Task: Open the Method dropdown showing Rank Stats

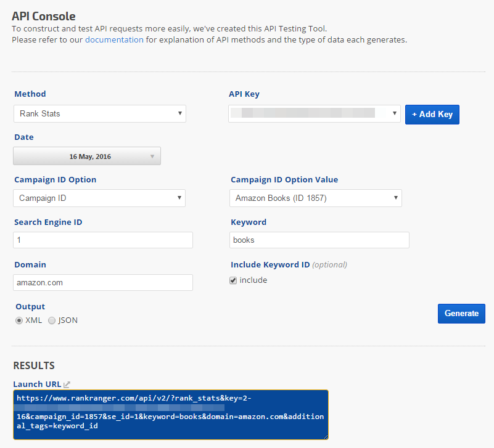Action: 99,113
